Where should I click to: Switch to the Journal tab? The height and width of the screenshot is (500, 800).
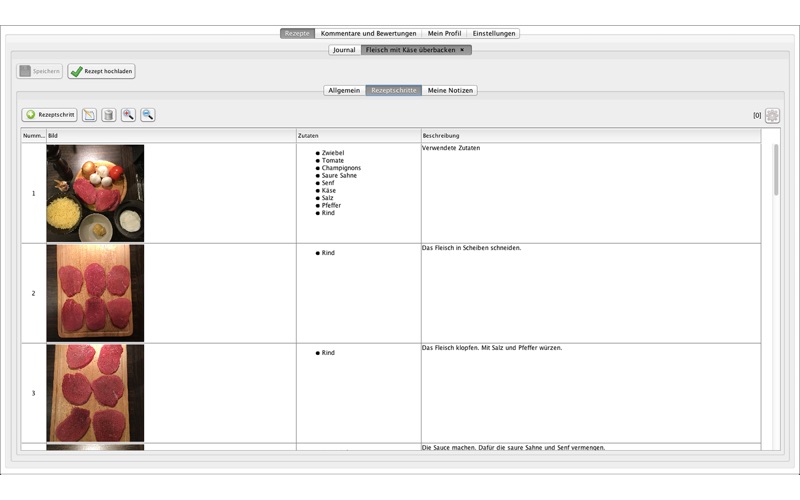(344, 50)
